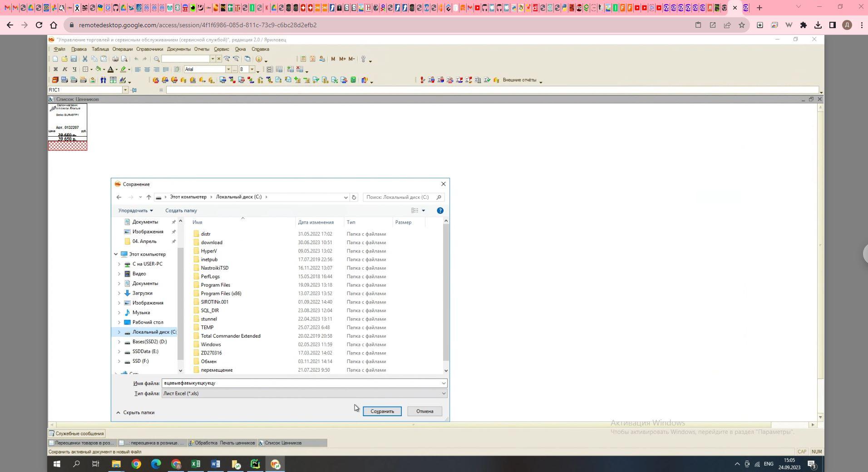Toggle Italic (К) formatting
This screenshot has width=868, height=472.
click(x=64, y=69)
